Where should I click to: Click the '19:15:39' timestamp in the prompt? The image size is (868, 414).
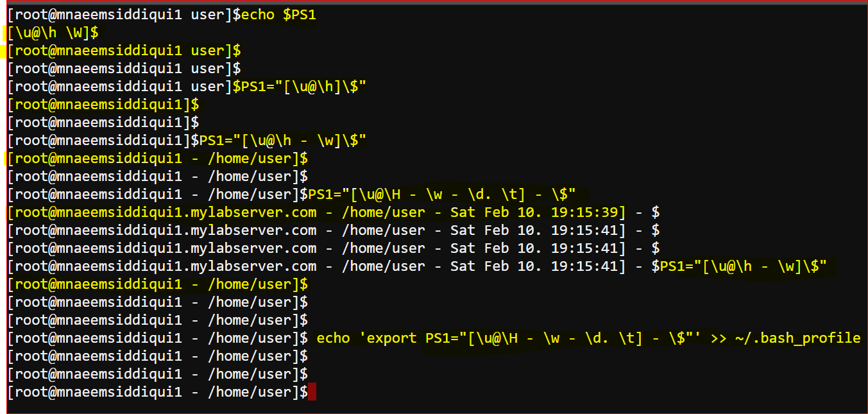tap(585, 212)
